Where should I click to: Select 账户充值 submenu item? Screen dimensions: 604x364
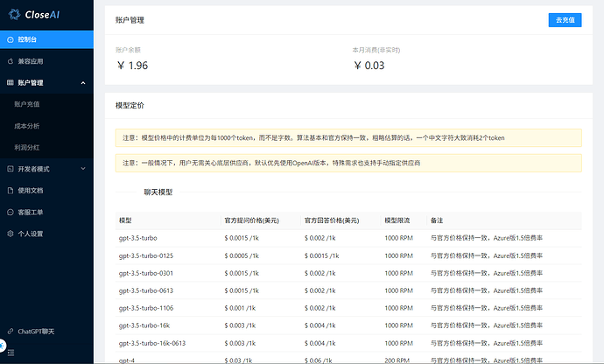[x=27, y=104]
